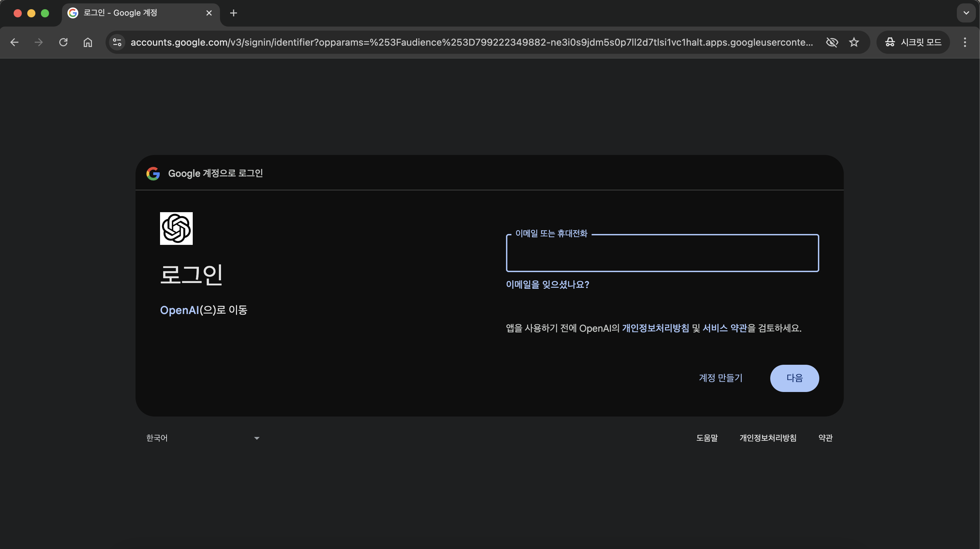
Task: Open the tab search chevron dropdown
Action: [966, 13]
